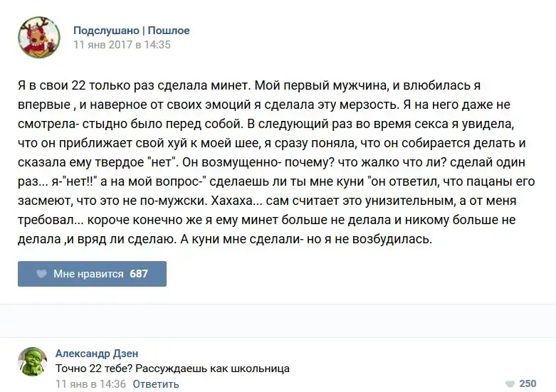Open Александр Дзен's green avatar picture
The image size is (556, 392).
pos(33,362)
